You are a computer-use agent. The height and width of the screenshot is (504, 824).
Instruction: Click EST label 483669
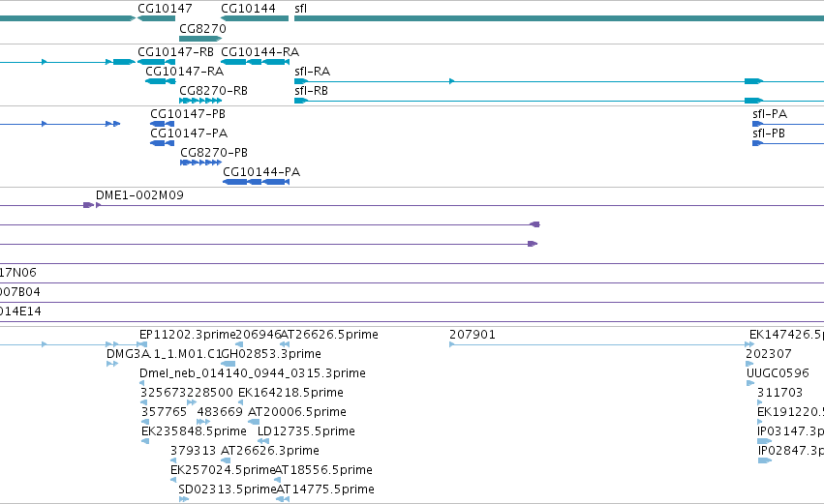coord(220,412)
